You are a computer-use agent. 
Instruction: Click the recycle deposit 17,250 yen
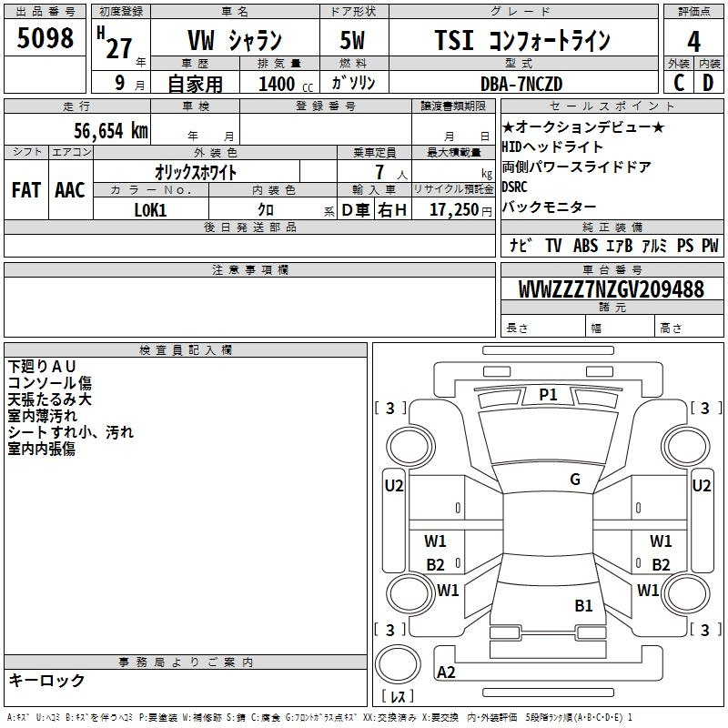[454, 209]
